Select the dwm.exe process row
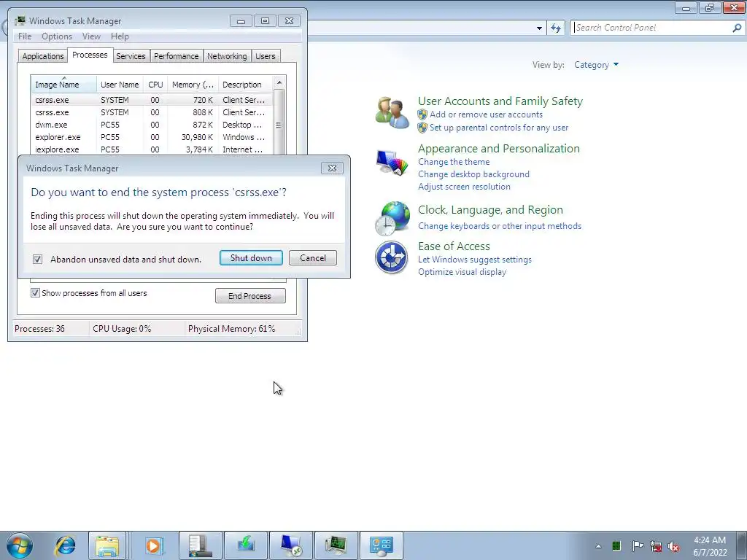The image size is (747, 560). (x=152, y=125)
